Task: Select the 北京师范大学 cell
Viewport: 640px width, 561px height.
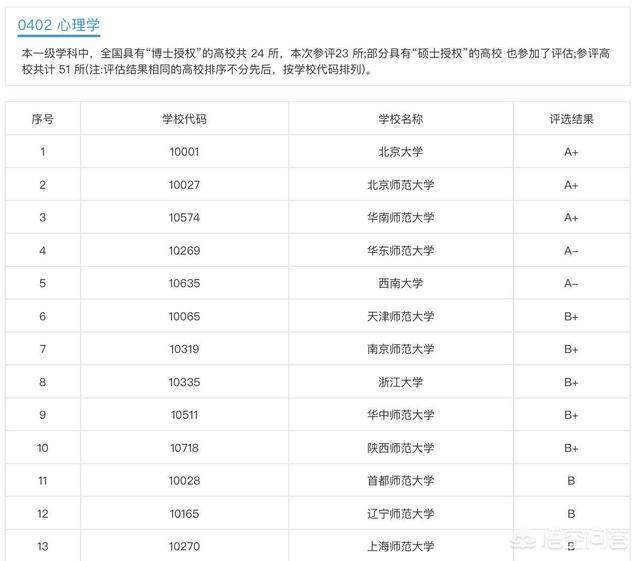Action: coord(400,185)
